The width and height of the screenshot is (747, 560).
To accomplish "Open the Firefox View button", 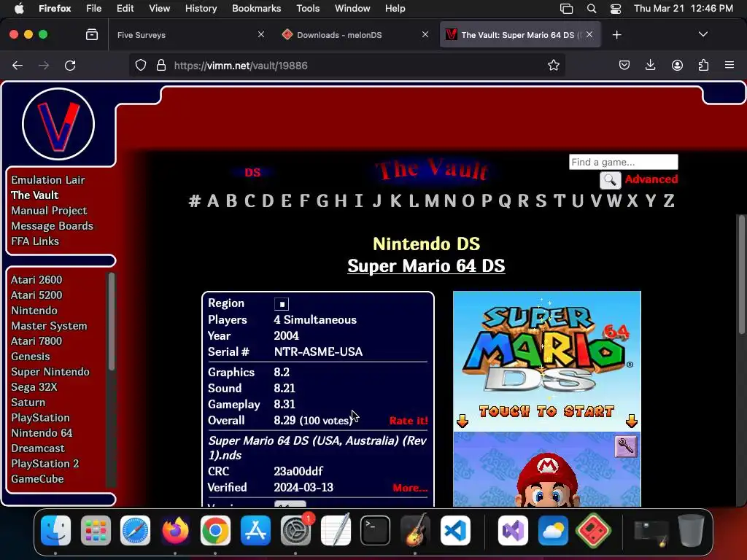I will pyautogui.click(x=91, y=35).
